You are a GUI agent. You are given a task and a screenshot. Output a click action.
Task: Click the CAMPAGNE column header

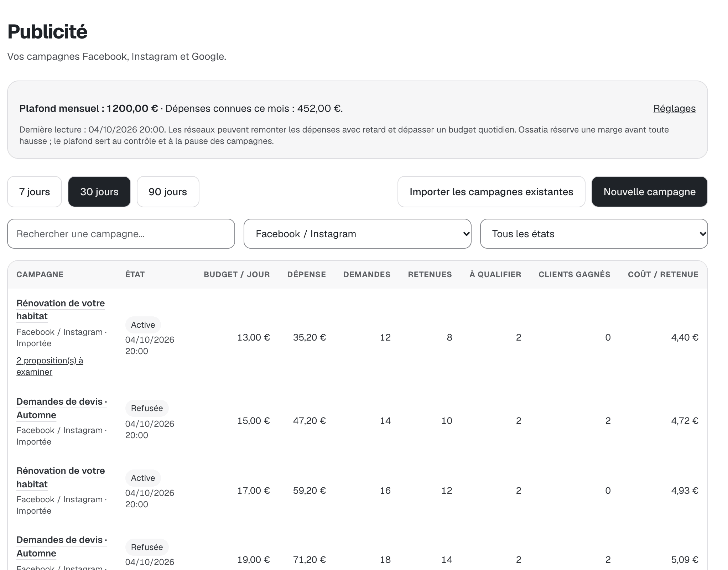40,274
